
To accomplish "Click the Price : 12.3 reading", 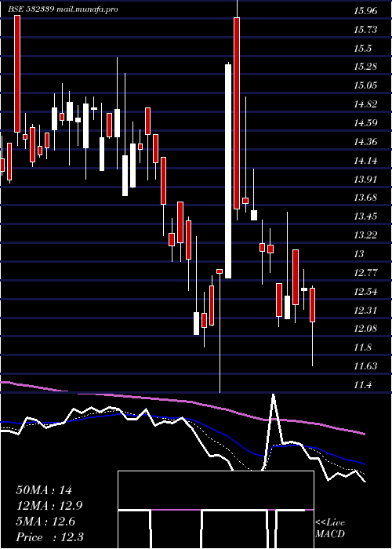I will 49,537.
